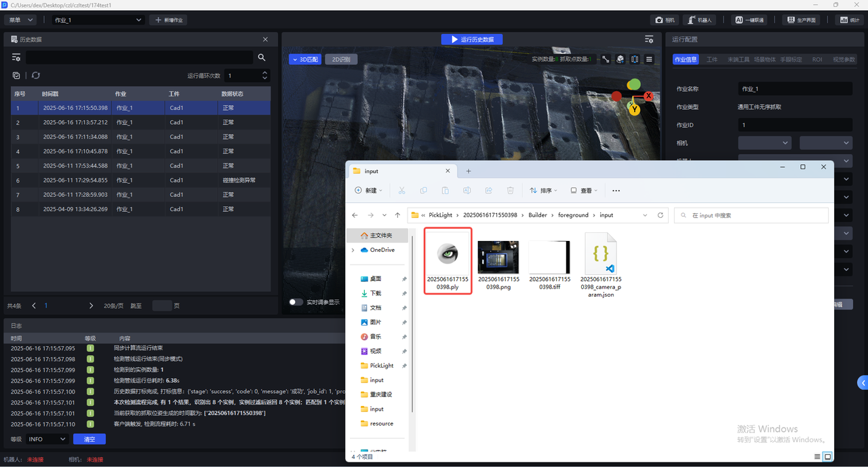
Task: Switch to 2D识别 view mode
Action: (340, 60)
